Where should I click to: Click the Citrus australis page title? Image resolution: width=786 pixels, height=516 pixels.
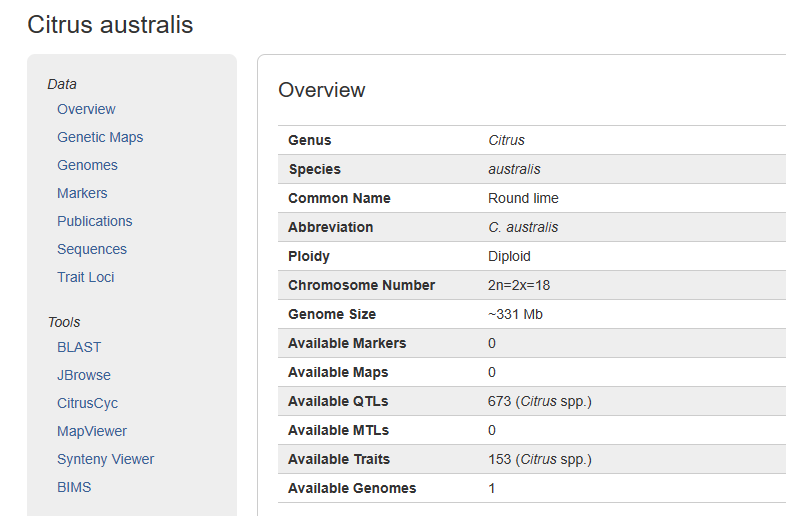[110, 25]
